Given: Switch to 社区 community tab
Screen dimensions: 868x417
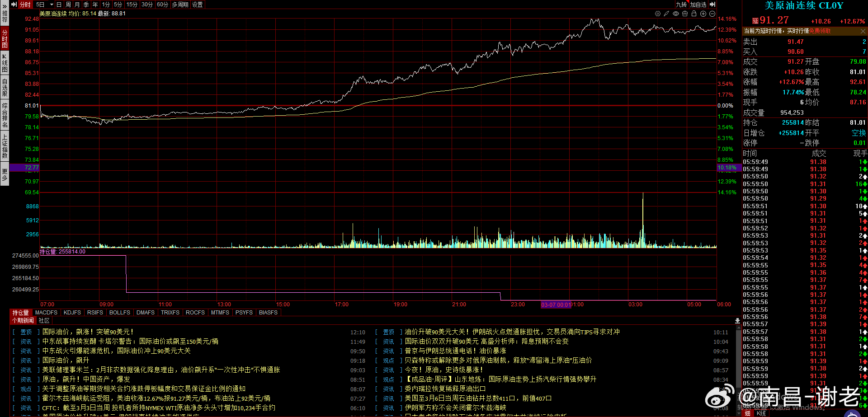Looking at the screenshot, I should (x=44, y=321).
